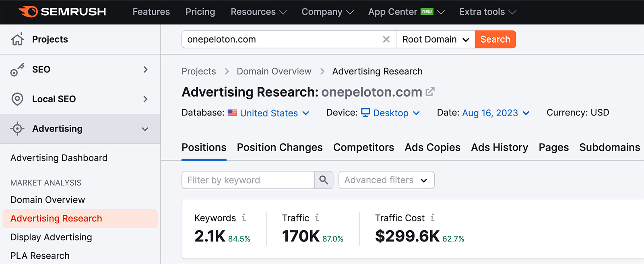This screenshot has width=644, height=264.
Task: Switch to the Competitors tab
Action: click(x=363, y=148)
